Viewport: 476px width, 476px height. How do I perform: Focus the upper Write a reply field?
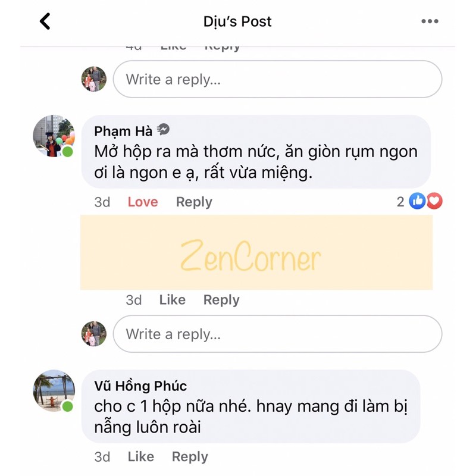[x=277, y=79]
